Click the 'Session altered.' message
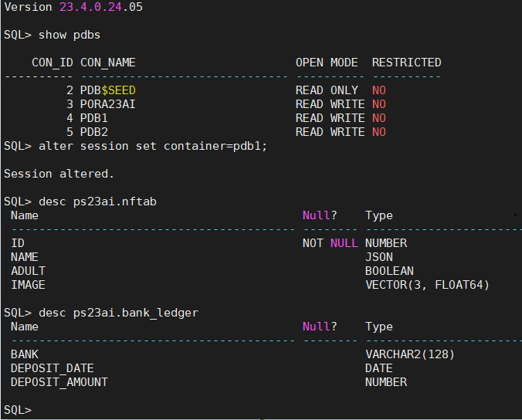 (x=59, y=174)
